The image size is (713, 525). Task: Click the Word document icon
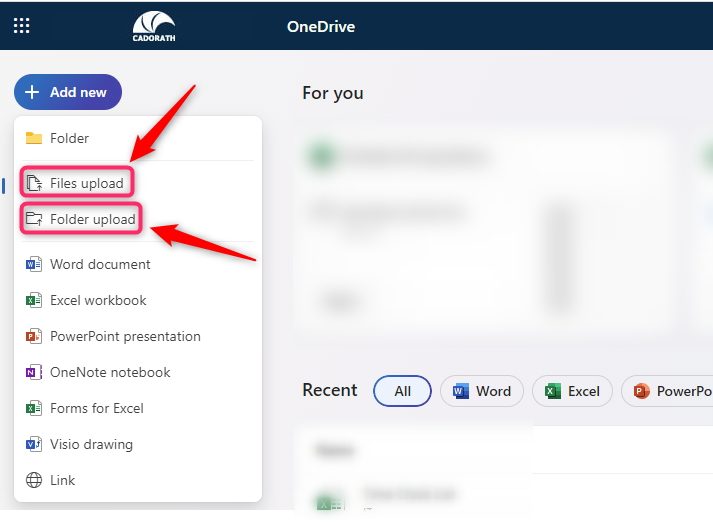click(34, 264)
